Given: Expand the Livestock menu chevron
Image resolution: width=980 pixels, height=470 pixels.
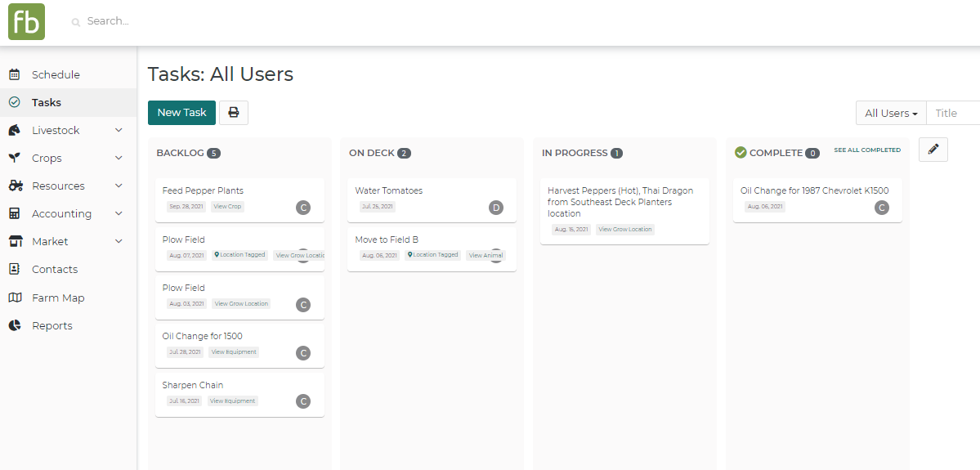Looking at the screenshot, I should (119, 130).
